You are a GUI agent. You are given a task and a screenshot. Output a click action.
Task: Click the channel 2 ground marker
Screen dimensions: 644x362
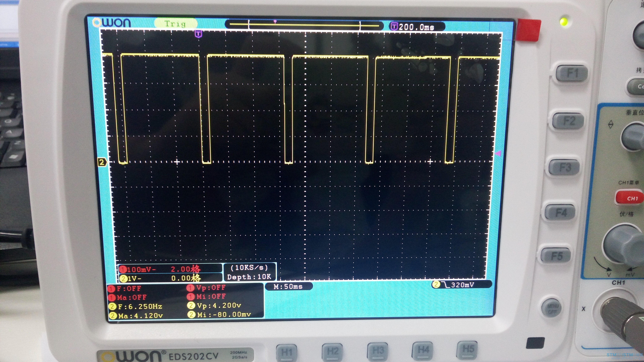click(x=102, y=162)
